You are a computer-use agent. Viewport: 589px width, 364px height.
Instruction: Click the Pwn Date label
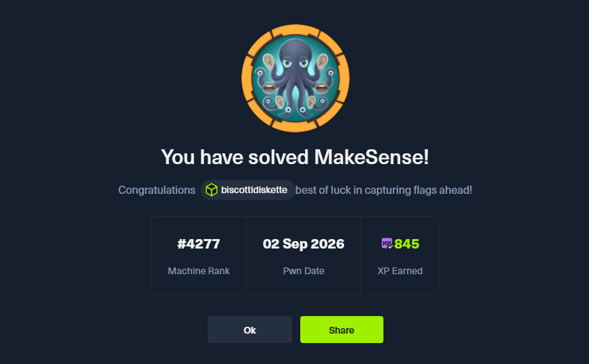304,271
